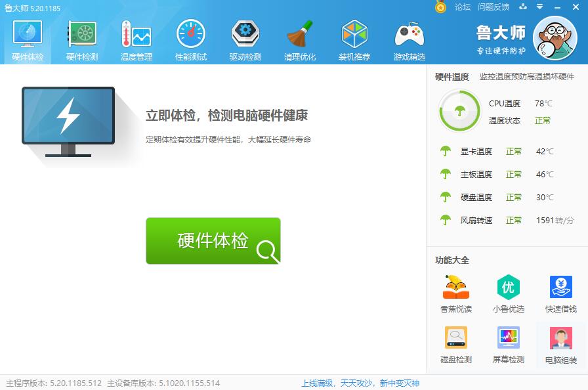Click the 驱动检测 driver detection icon
The height and width of the screenshot is (390, 588).
pyautogui.click(x=245, y=39)
